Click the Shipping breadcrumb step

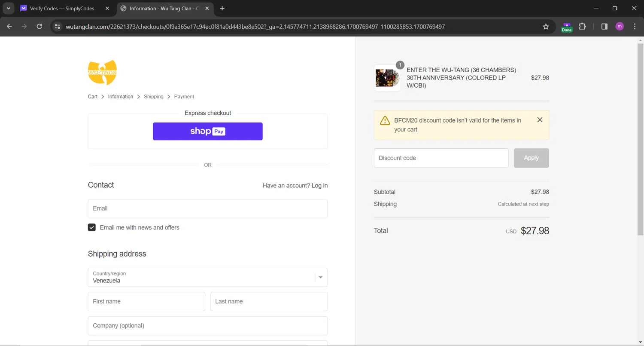tap(154, 97)
